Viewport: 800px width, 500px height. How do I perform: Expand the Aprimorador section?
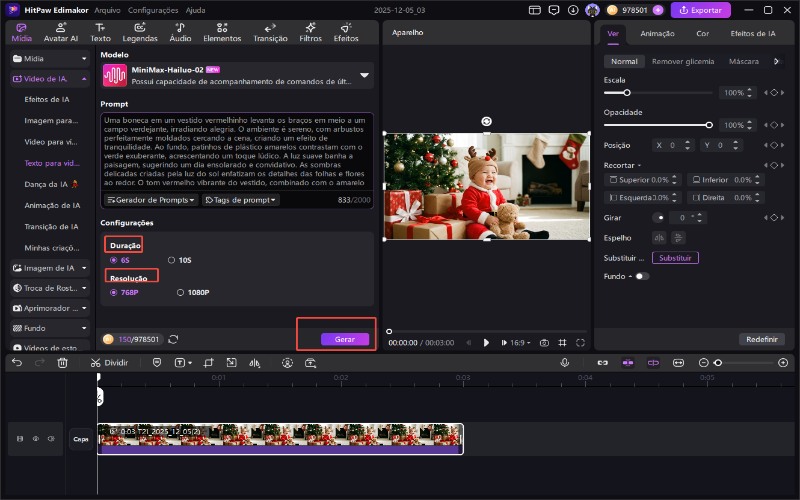click(49, 308)
